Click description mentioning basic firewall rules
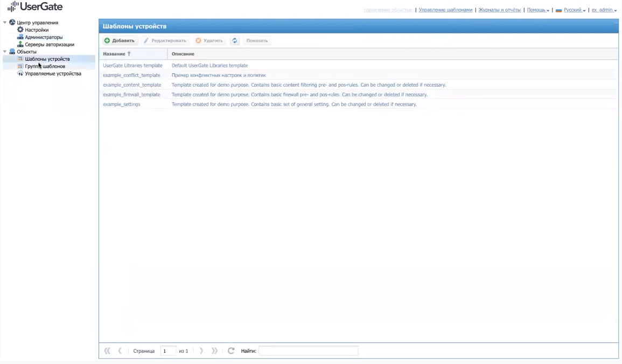622x364 pixels. pyautogui.click(x=299, y=94)
